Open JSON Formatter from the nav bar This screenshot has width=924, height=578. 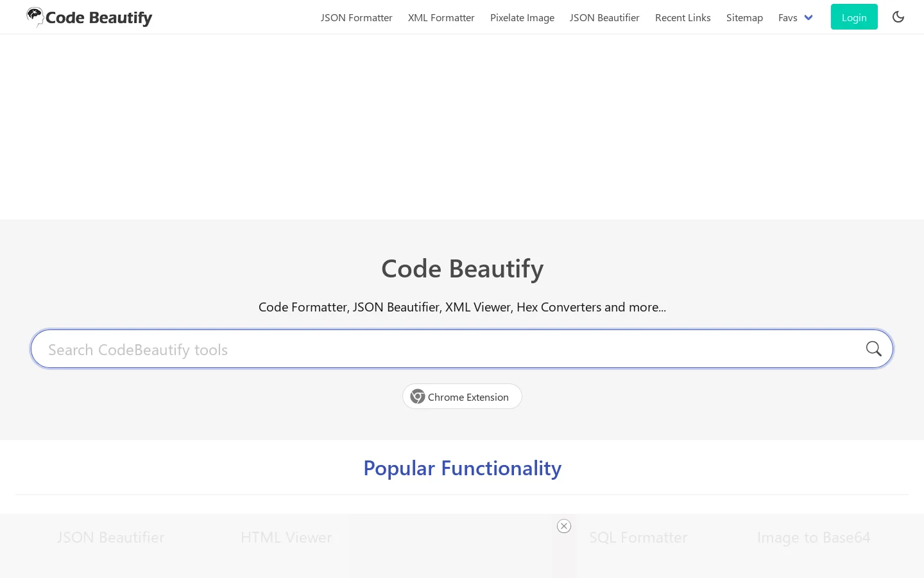coord(356,17)
